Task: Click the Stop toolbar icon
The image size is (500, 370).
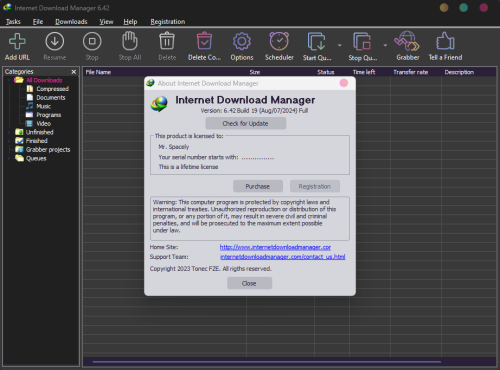Action: click(x=92, y=41)
